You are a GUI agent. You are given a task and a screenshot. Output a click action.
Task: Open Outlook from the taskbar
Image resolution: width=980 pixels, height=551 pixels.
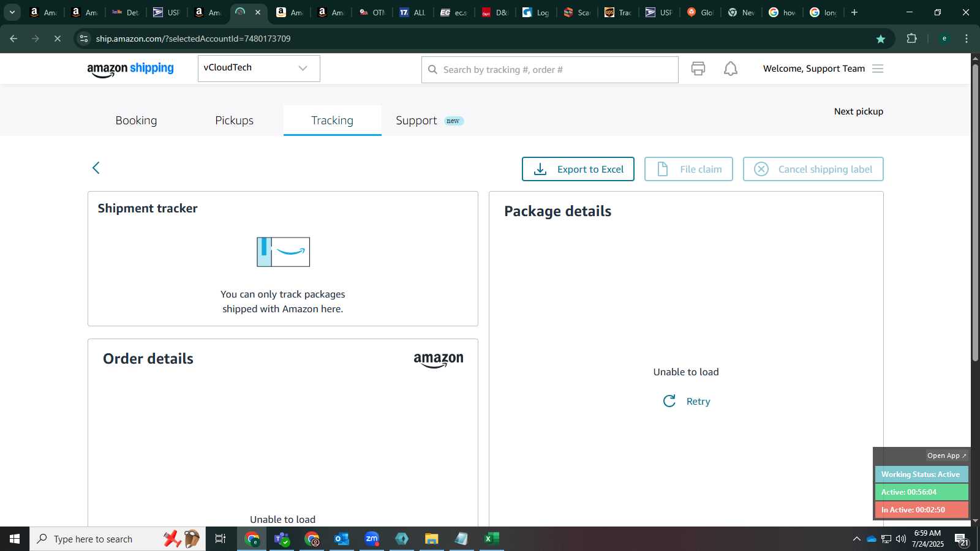coord(342,539)
